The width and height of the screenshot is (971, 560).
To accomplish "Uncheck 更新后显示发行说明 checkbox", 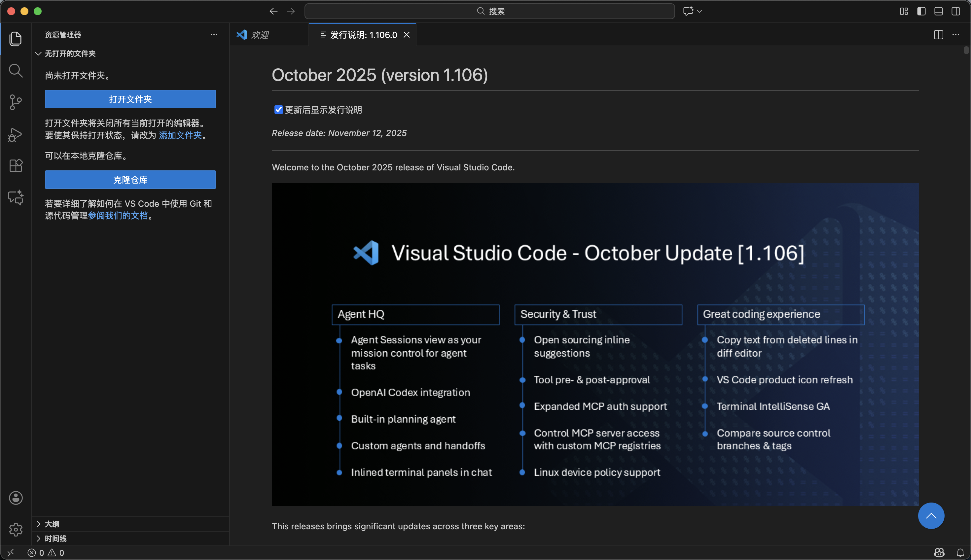I will coord(278,110).
